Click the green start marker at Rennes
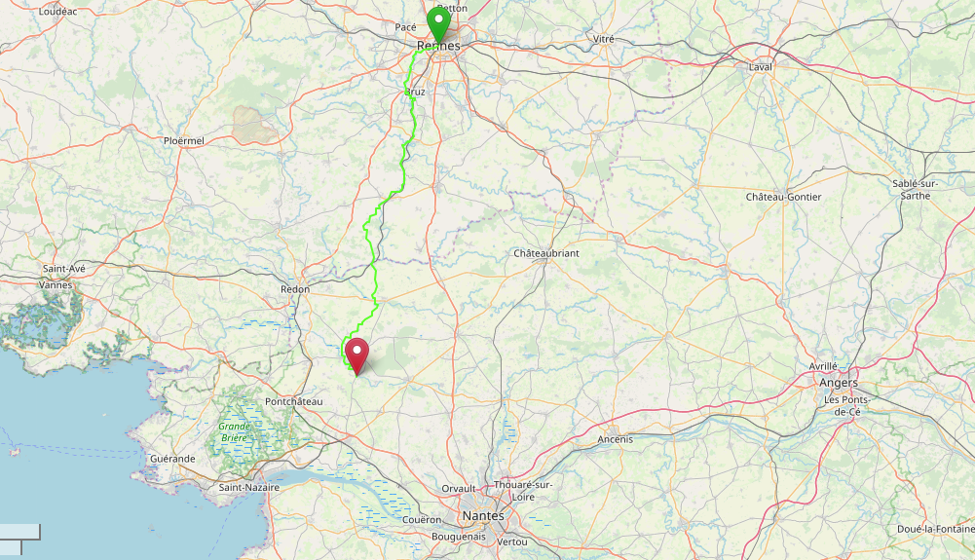Image resolution: width=975 pixels, height=560 pixels. pyautogui.click(x=438, y=23)
